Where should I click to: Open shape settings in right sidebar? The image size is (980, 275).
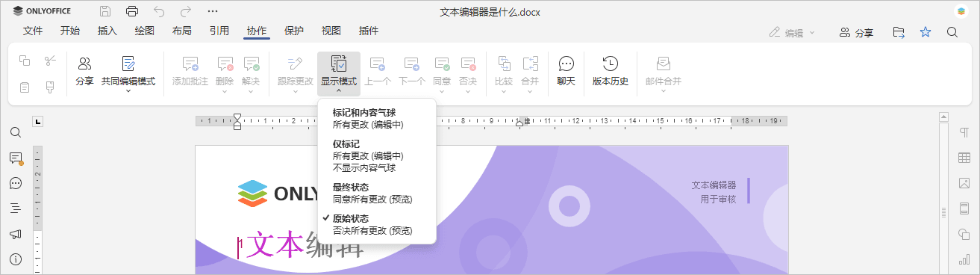964,234
